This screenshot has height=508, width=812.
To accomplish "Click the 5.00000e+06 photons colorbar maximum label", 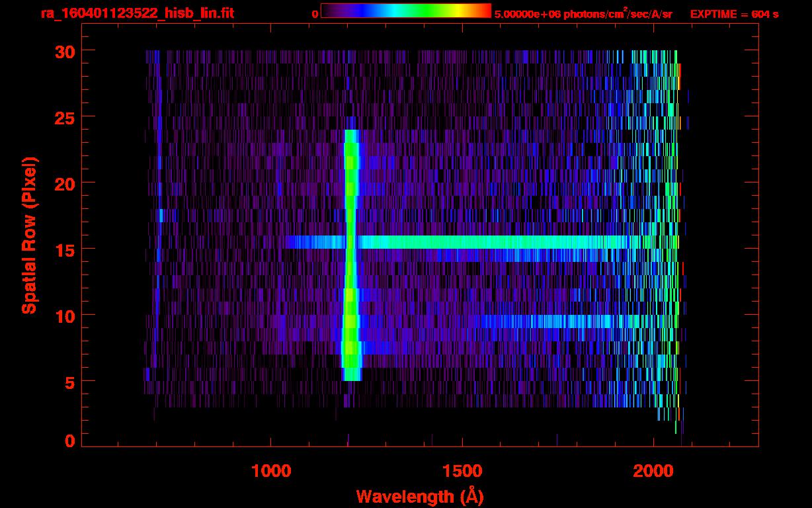I will [x=584, y=13].
